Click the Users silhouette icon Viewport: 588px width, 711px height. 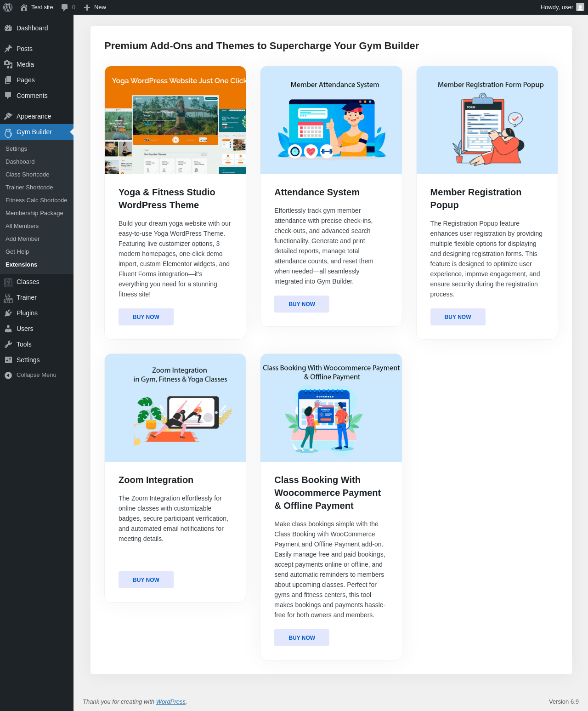coord(8,329)
